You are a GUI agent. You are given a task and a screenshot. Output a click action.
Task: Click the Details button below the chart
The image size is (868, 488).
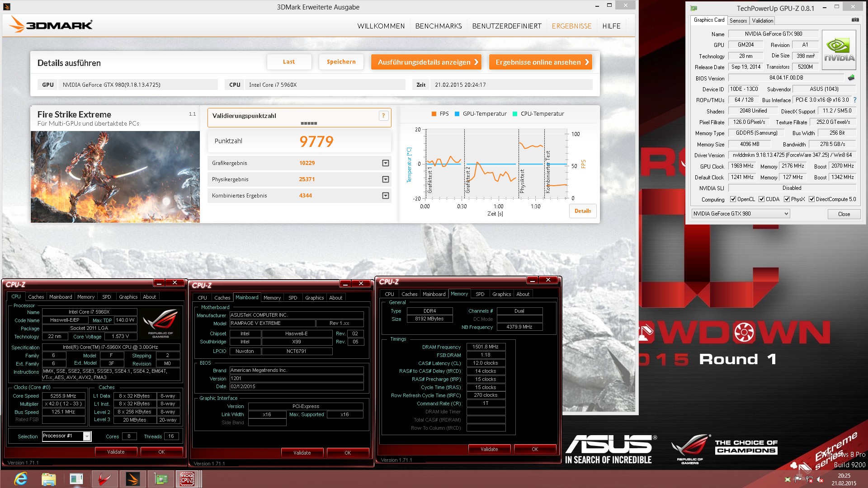point(583,211)
